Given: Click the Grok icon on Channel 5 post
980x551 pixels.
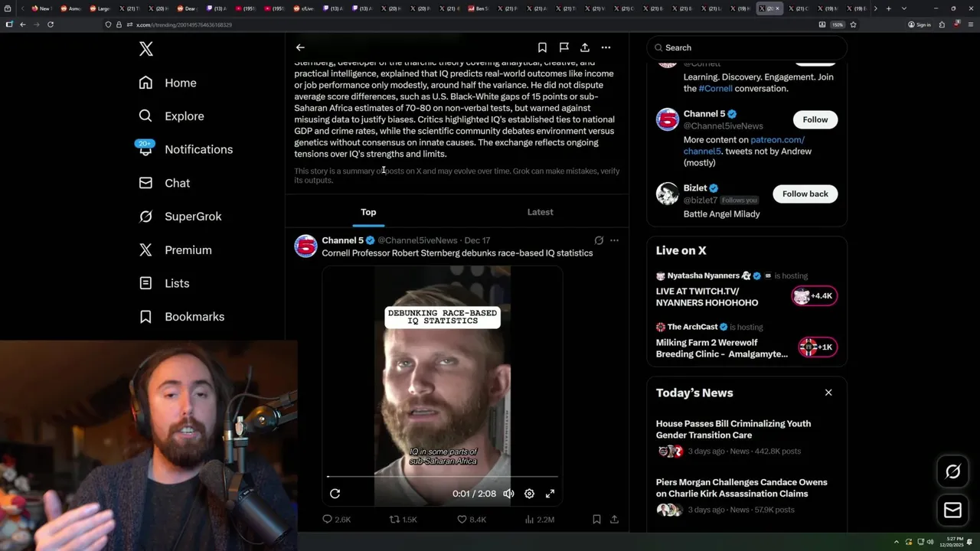Looking at the screenshot, I should (599, 240).
